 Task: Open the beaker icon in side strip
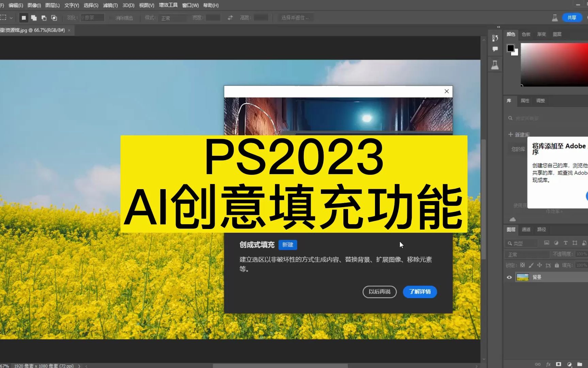[495, 65]
